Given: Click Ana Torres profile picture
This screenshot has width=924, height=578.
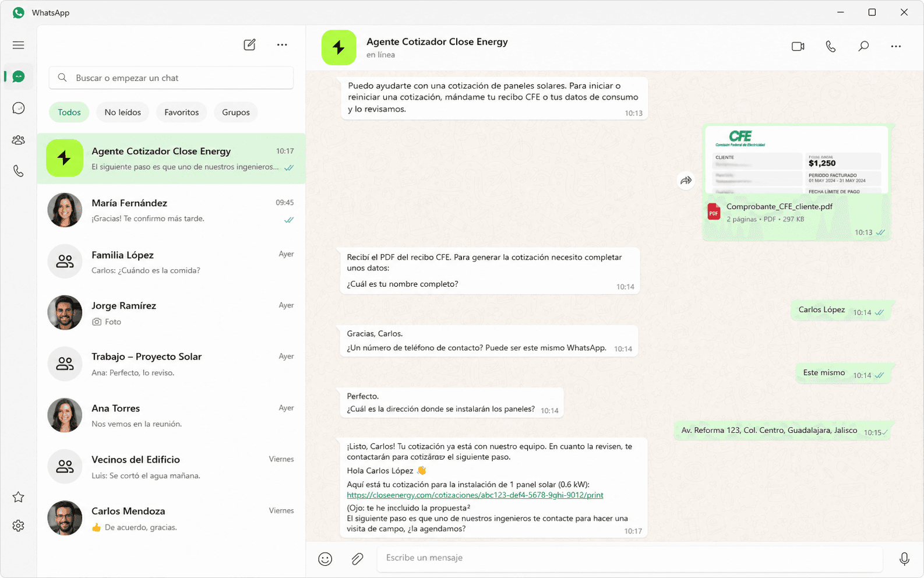Looking at the screenshot, I should [x=65, y=415].
